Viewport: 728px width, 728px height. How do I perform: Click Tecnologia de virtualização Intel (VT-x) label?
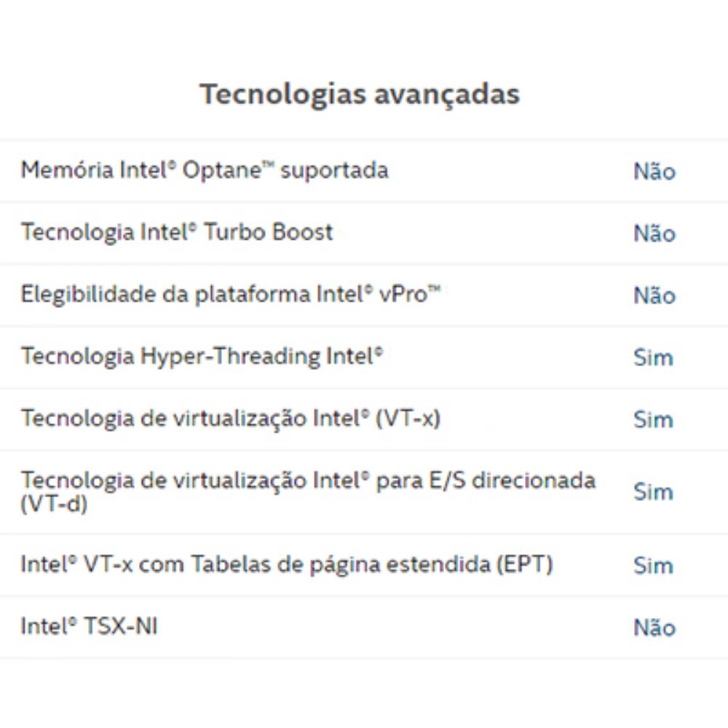point(231,419)
